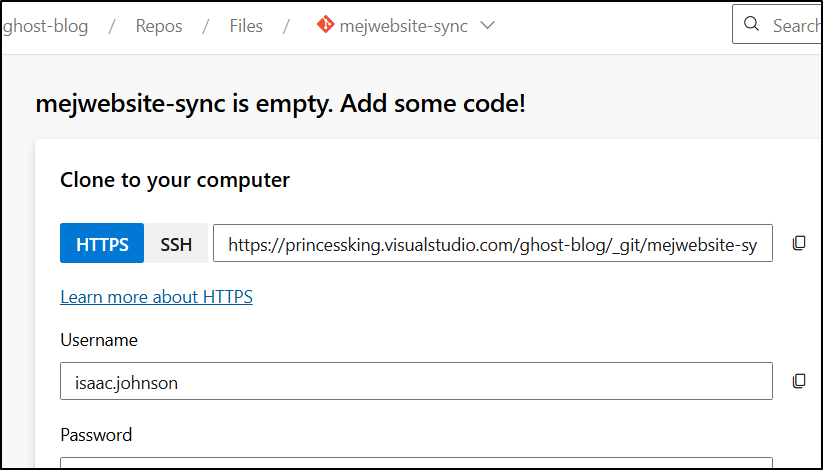Switch to the SSH clone option
This screenshot has height=470, width=823.
176,243
